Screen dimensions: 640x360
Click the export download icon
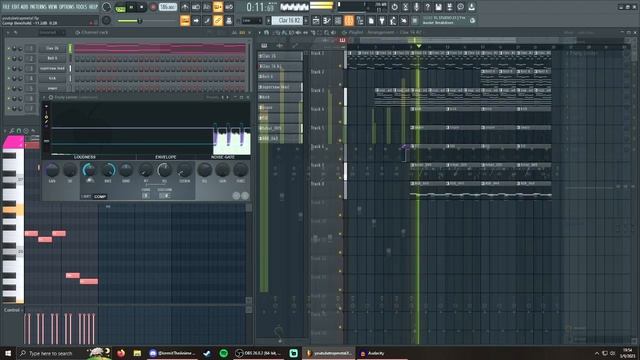point(471,7)
